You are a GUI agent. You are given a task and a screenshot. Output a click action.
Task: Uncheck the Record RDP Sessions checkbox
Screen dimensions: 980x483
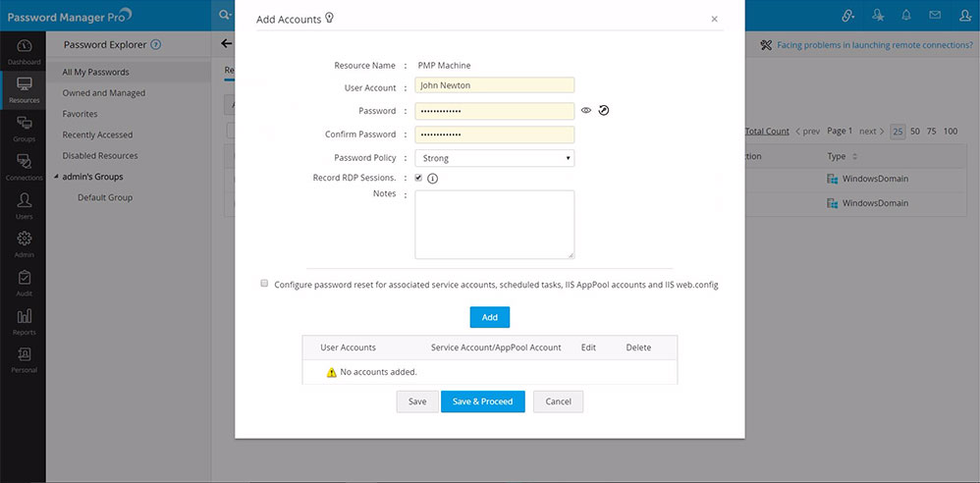418,178
